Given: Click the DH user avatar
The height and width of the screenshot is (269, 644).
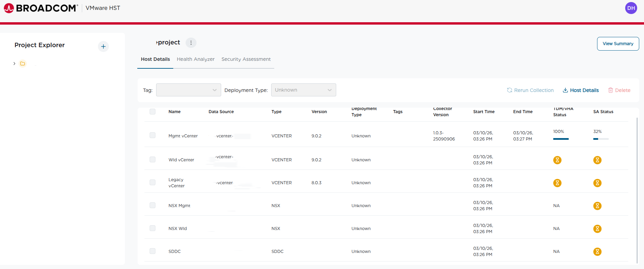Looking at the screenshot, I should pos(631,8).
